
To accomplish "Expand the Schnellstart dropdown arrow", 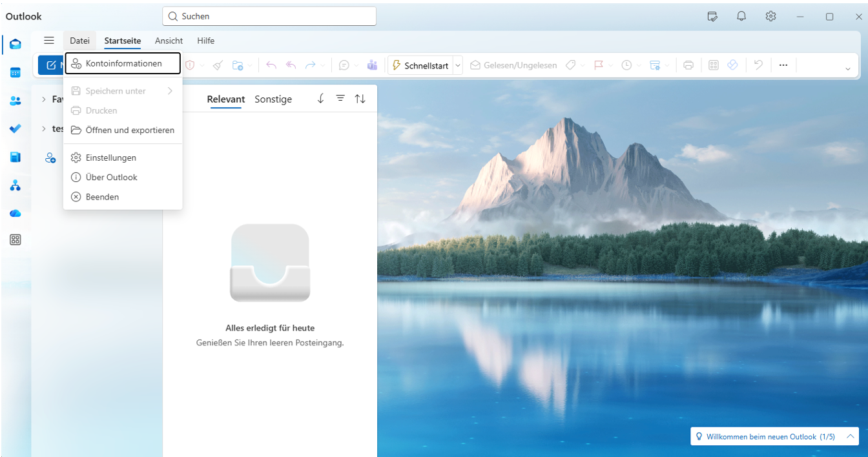I will pos(458,65).
